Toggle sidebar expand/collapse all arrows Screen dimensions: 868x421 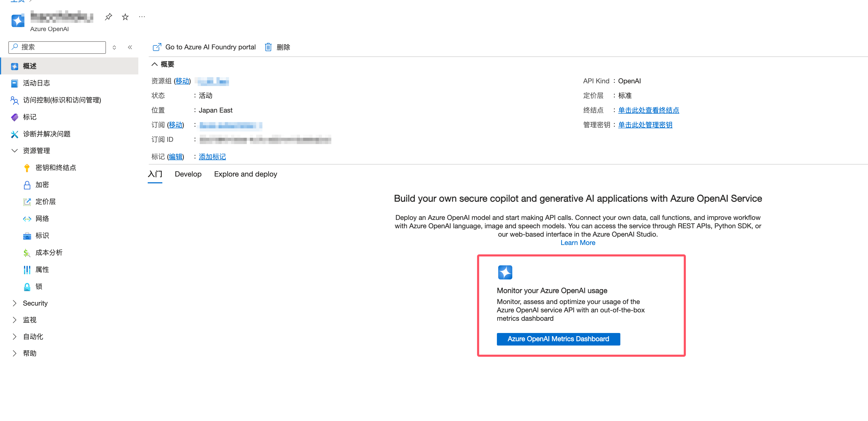[114, 48]
